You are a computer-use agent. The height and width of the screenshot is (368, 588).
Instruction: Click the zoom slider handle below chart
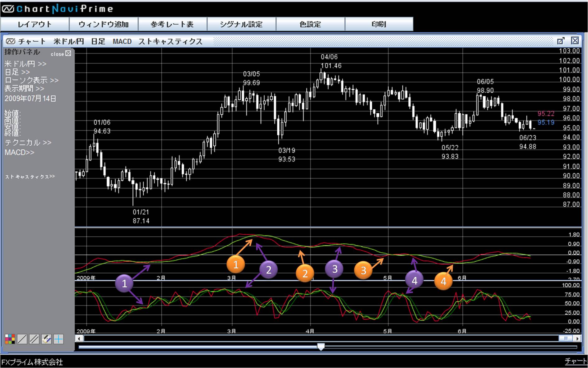[x=321, y=347]
